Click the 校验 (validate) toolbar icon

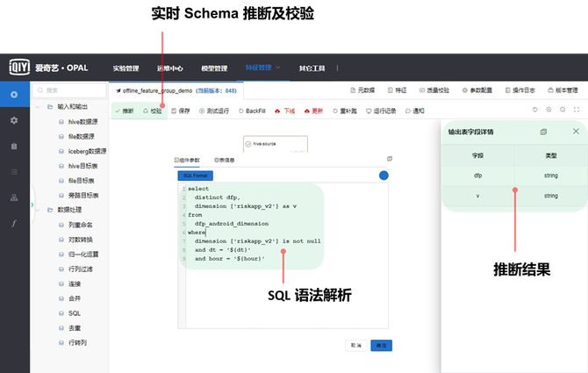coord(152,111)
